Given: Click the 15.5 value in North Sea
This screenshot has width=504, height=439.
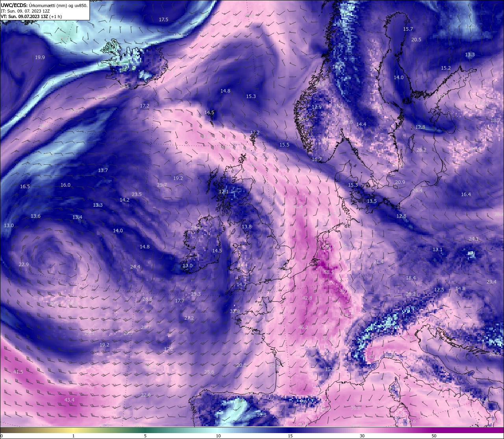Looking at the screenshot, I should [x=284, y=145].
